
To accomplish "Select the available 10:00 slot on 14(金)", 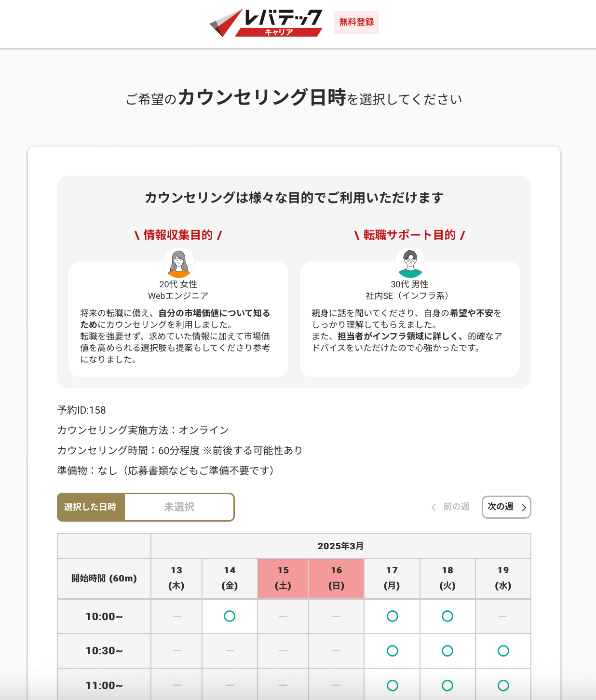I will pos(229,616).
